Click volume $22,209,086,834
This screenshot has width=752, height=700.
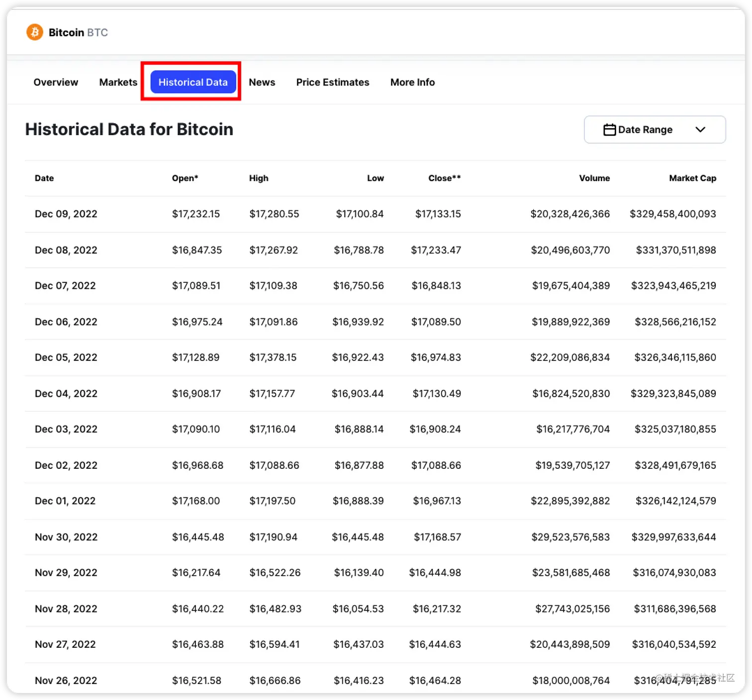click(x=570, y=357)
